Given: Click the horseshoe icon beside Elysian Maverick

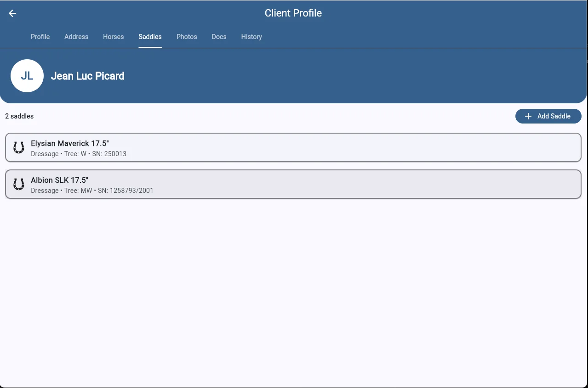Looking at the screenshot, I should coord(19,147).
